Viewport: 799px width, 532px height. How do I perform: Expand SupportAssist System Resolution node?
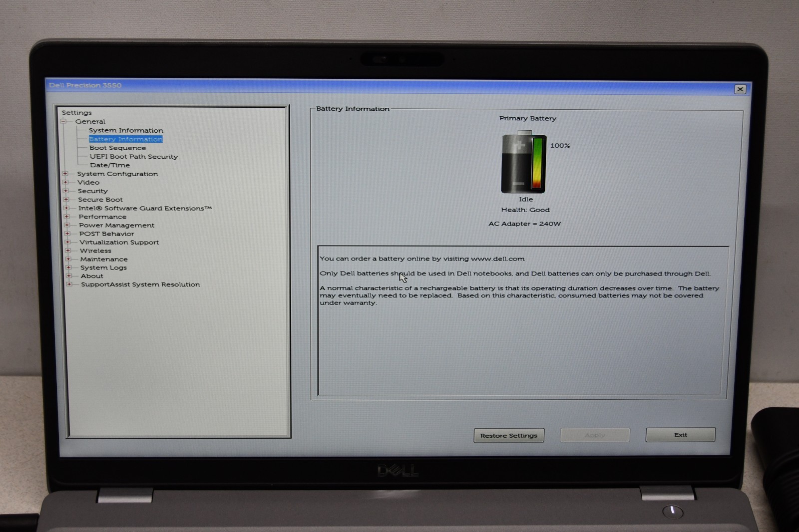[x=69, y=284]
